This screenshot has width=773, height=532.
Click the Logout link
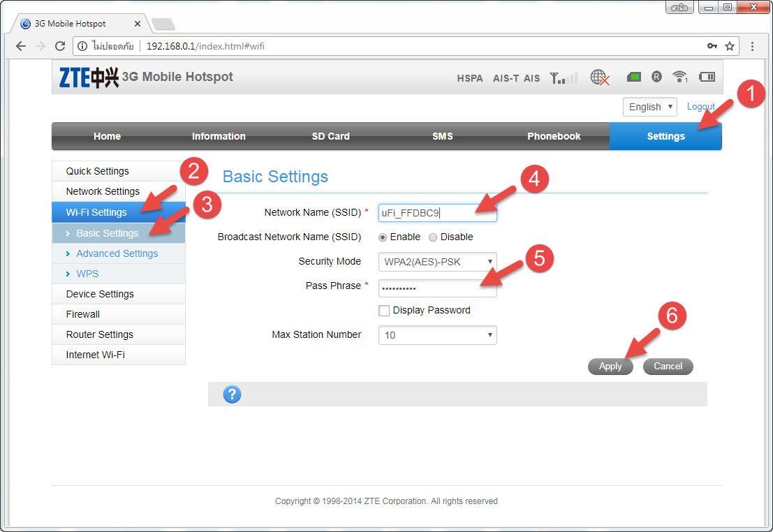click(x=700, y=107)
